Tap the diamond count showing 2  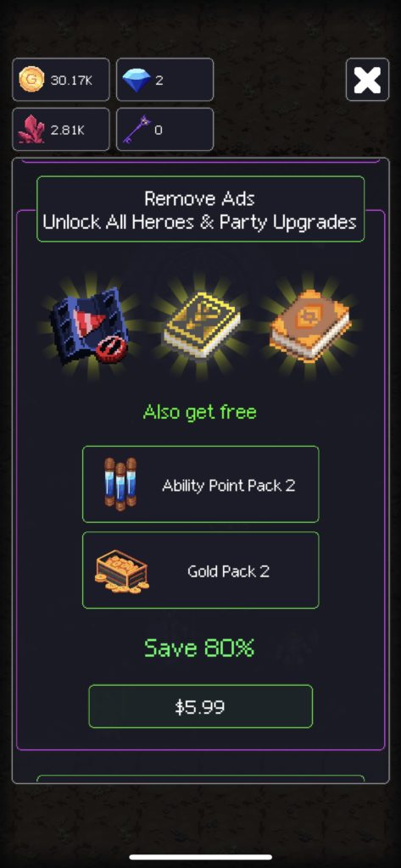click(x=164, y=80)
